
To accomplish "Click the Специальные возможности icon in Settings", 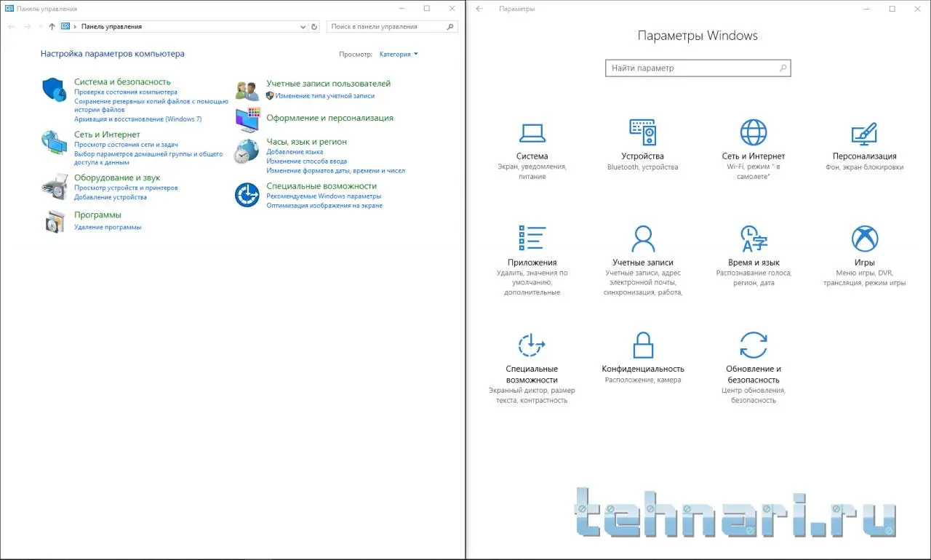I will click(532, 345).
